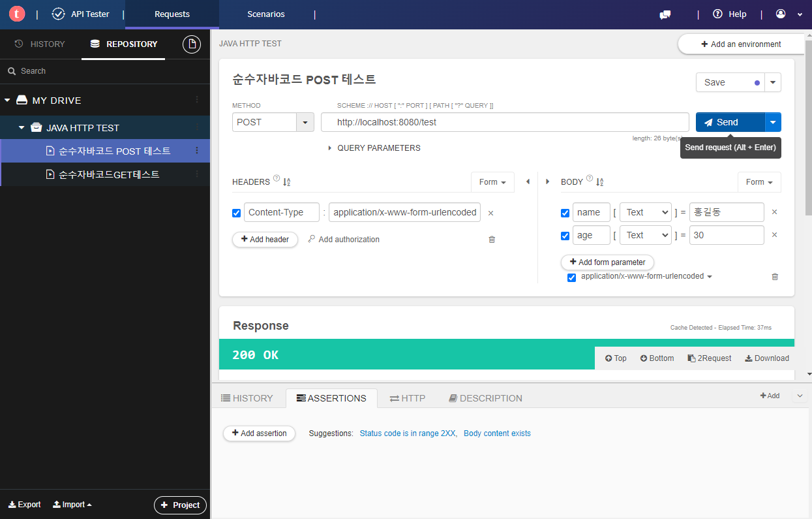Open options for 순수자바코드GET테스트 item
Screen dimensions: 812x519
[197, 174]
